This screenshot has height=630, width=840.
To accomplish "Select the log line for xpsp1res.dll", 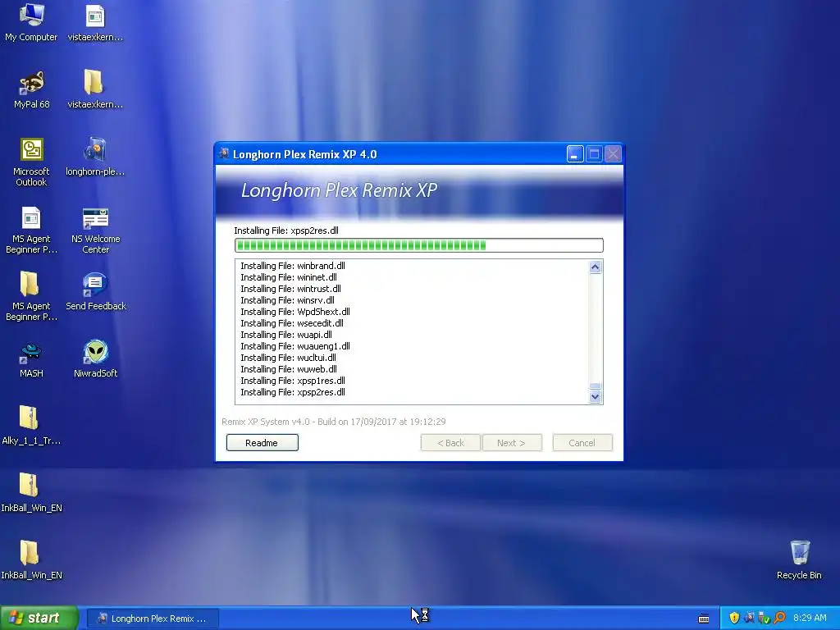I will click(x=293, y=381).
